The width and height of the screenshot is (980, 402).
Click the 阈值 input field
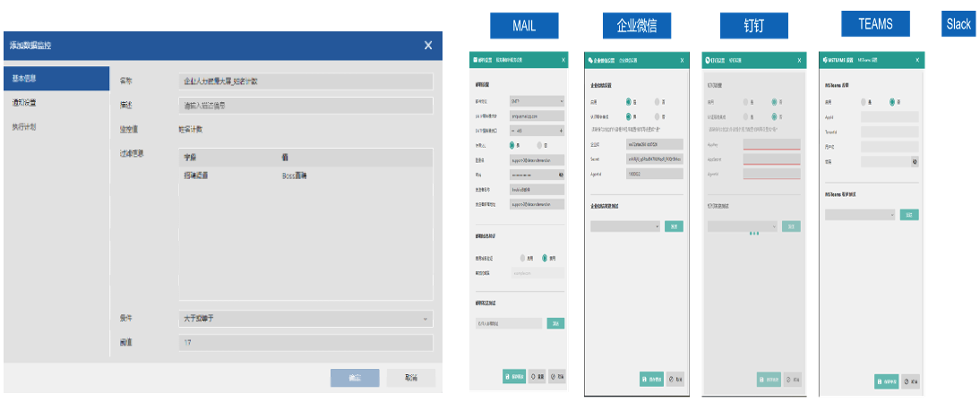click(x=305, y=343)
